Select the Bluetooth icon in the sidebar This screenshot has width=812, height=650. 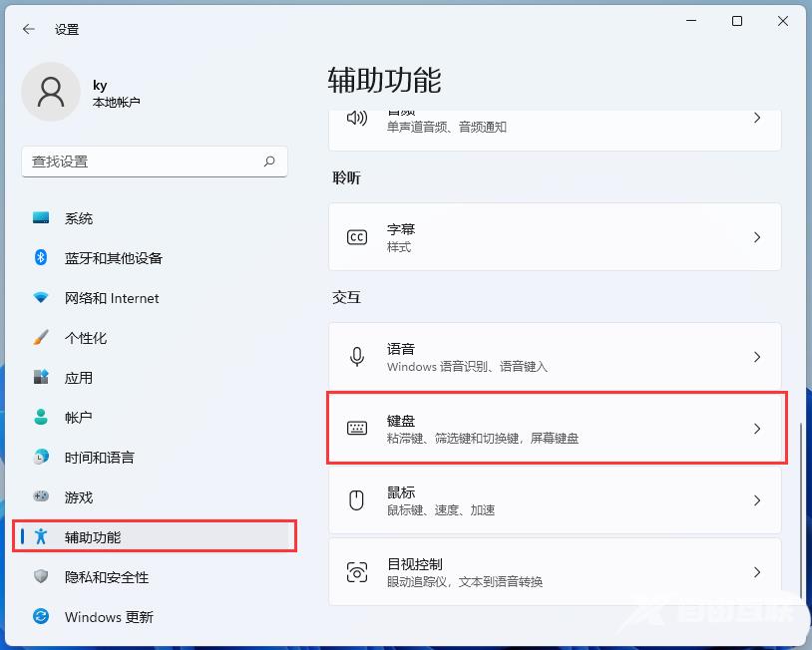[41, 258]
